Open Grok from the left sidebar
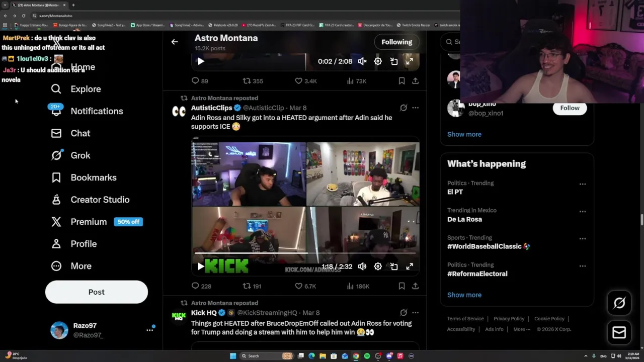 70,155
